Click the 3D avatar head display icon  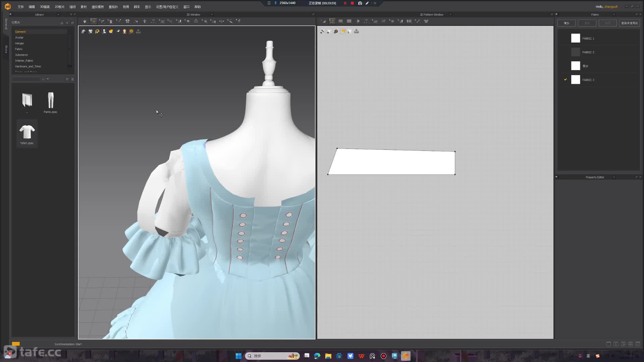coord(124,31)
